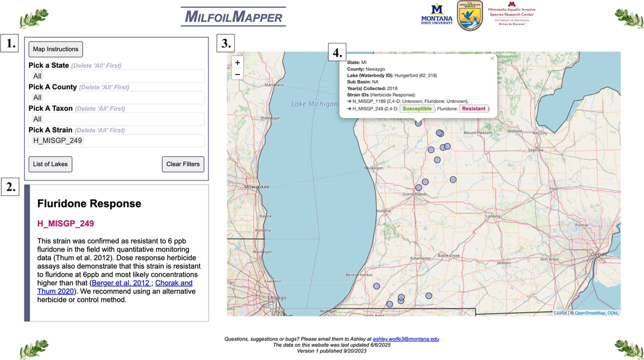
Task: Close the Hungerford lake popup
Action: click(x=492, y=58)
